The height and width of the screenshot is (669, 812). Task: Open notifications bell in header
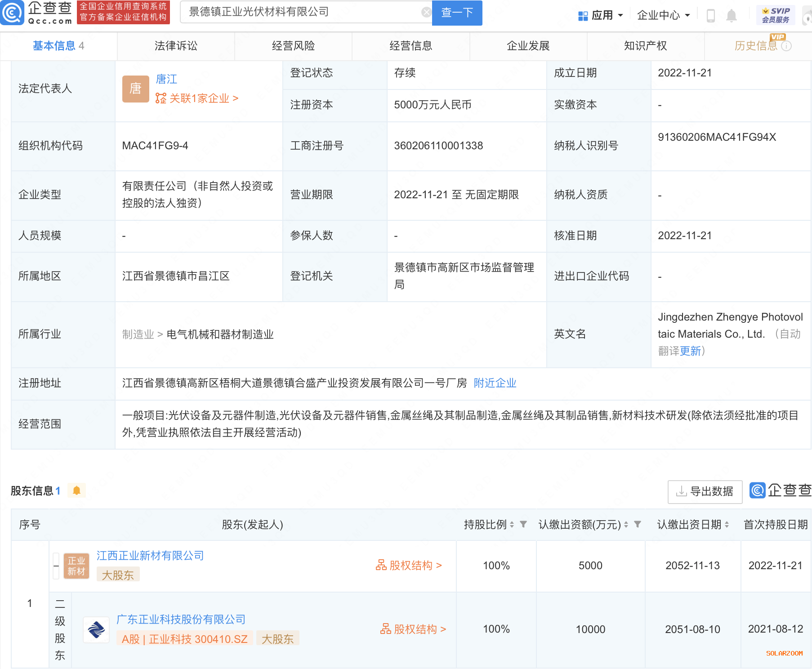pos(731,16)
